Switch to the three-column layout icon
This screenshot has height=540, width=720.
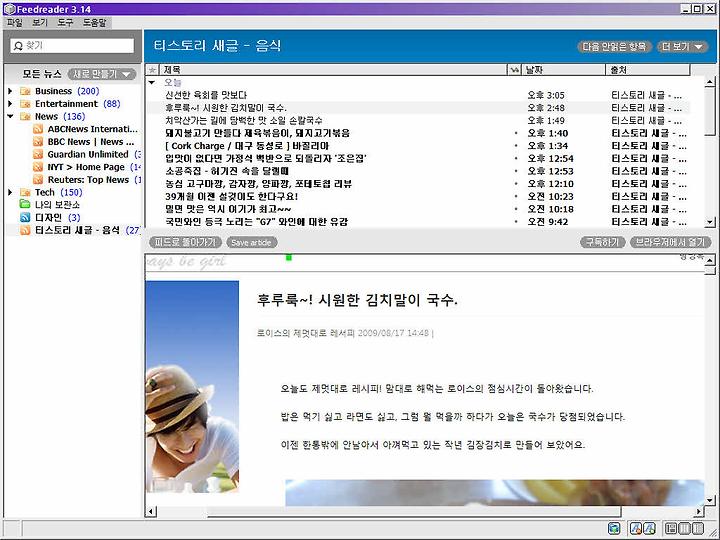point(685,529)
